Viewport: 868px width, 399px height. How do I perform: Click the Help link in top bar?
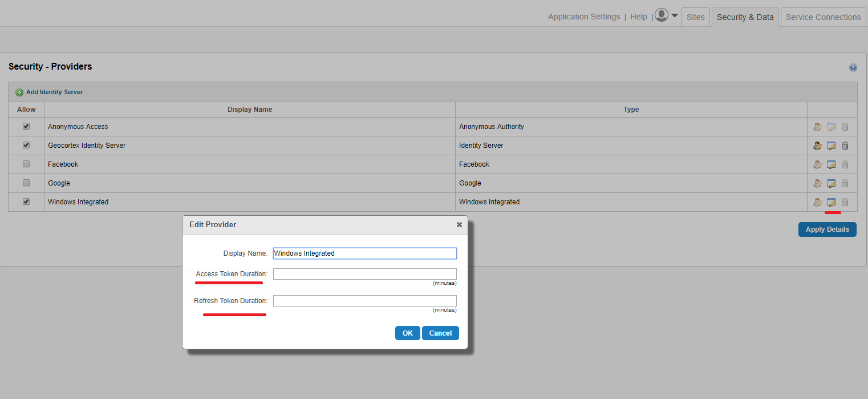(x=639, y=17)
